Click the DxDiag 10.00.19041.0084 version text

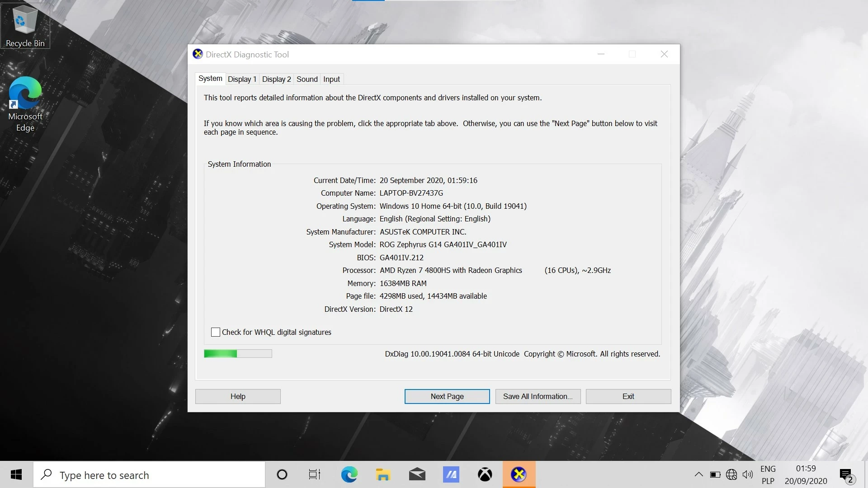[x=452, y=354]
